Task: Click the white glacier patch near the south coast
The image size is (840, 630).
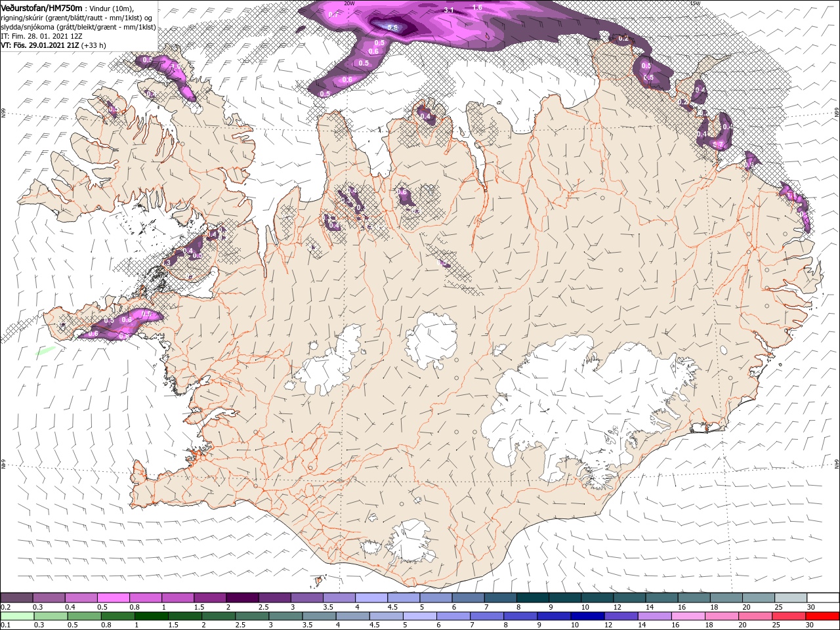Action: 410,540
